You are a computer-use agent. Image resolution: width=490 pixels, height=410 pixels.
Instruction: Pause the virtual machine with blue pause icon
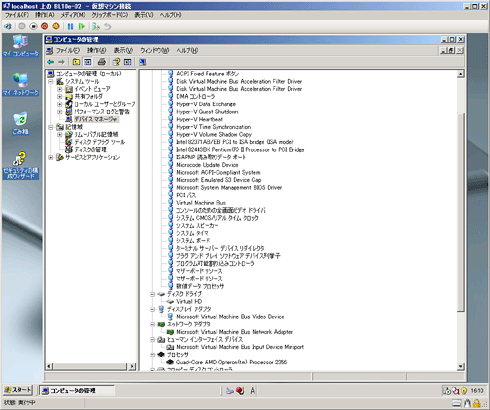pos(70,26)
